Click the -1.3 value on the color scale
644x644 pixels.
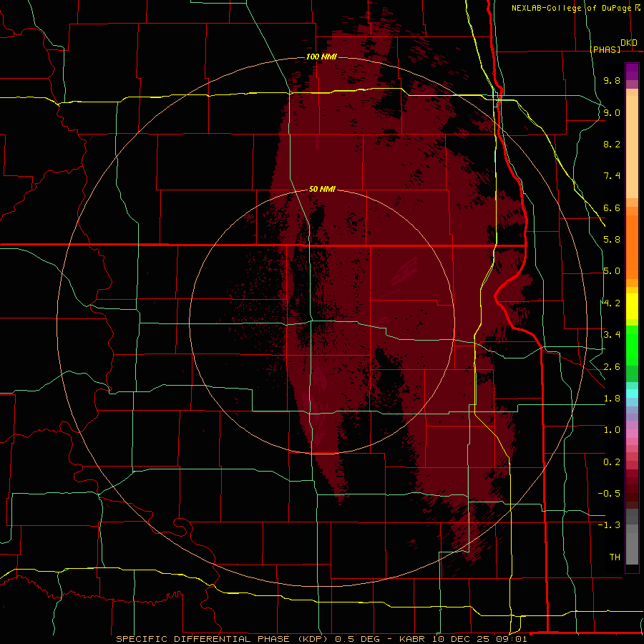tap(609, 525)
